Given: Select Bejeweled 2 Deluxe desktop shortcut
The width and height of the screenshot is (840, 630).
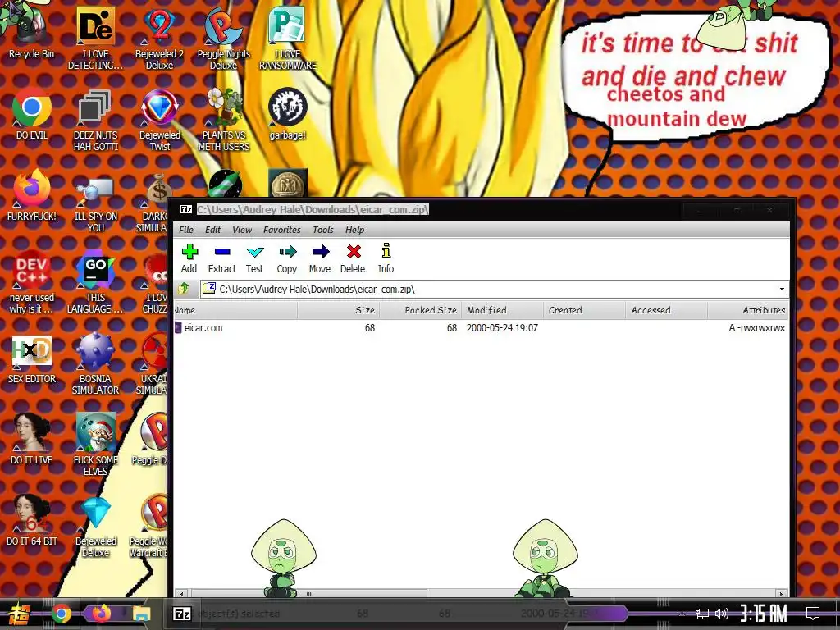Looking at the screenshot, I should [160, 39].
